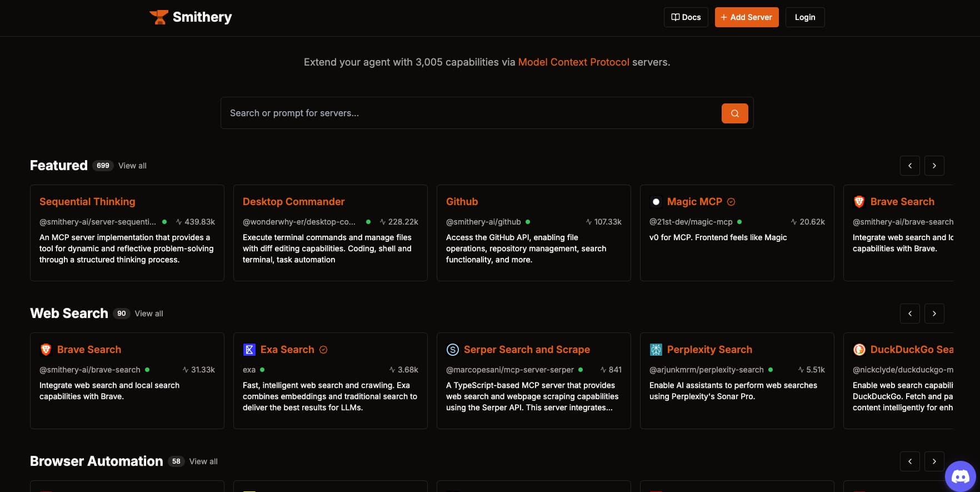Viewport: 980px width, 492px height.
Task: Open the Github server card title
Action: coord(462,202)
